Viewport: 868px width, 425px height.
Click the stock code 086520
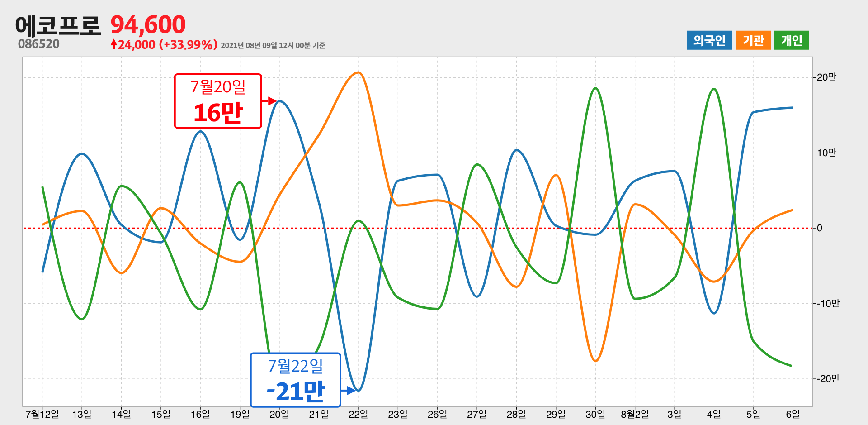click(39, 44)
